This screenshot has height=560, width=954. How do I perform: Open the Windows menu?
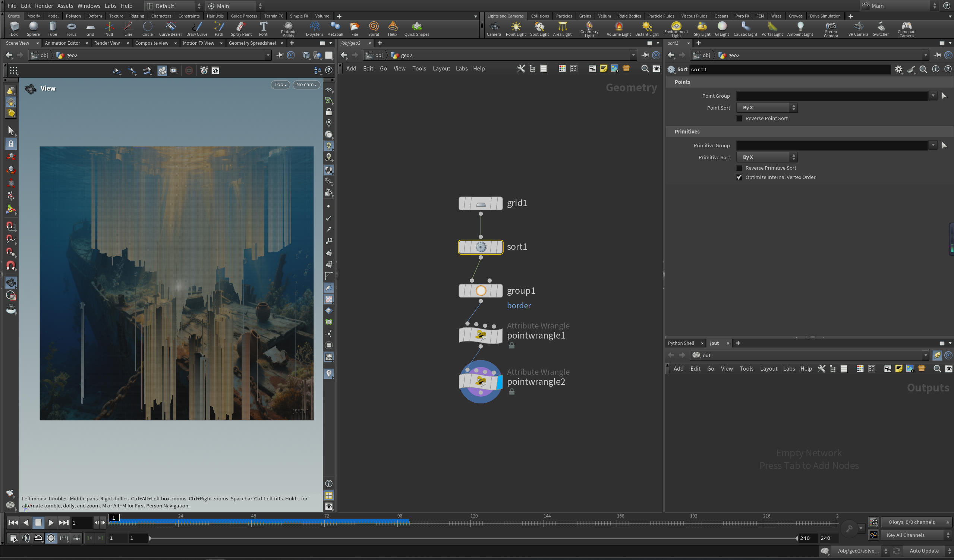click(89, 6)
